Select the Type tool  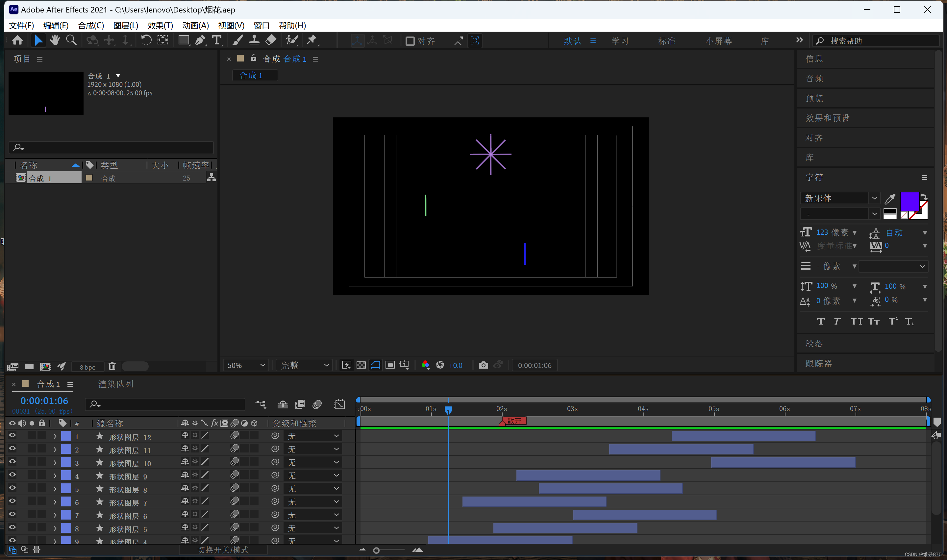click(x=217, y=40)
